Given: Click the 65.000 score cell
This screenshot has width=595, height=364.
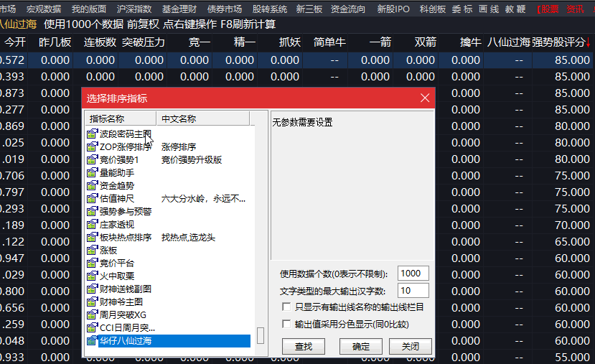Looking at the screenshot, I should (572, 242).
